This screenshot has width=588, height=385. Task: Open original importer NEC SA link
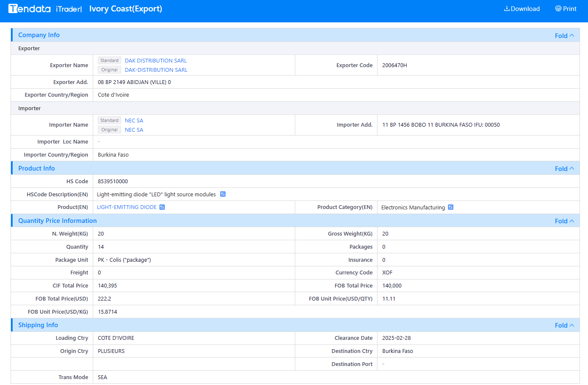pos(134,130)
